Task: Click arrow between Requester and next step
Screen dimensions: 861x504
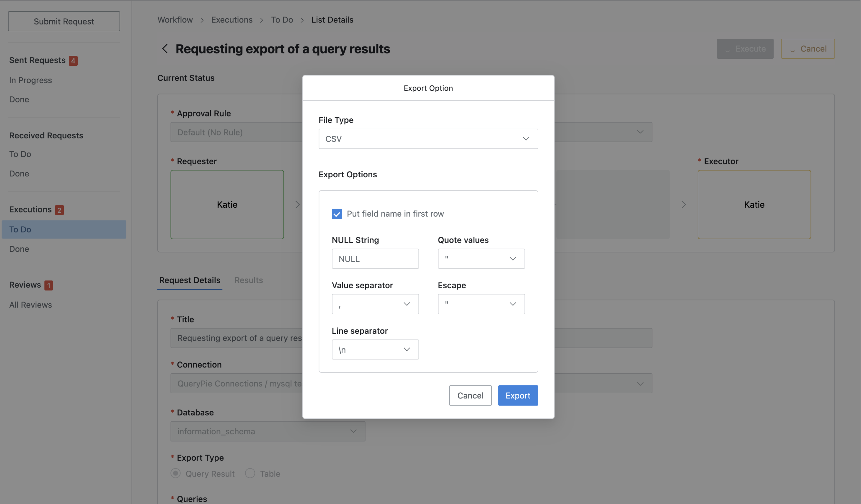Action: point(297,204)
